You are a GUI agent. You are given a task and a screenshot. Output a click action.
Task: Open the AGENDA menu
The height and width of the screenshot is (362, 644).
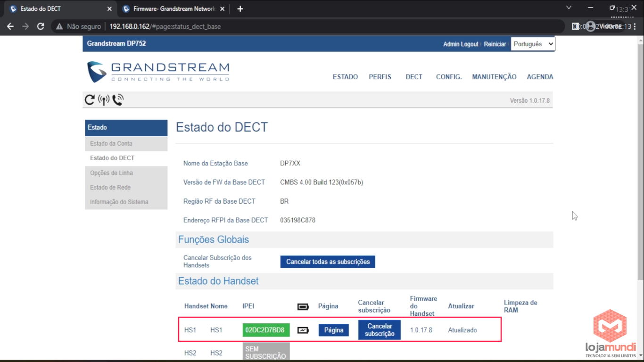pyautogui.click(x=540, y=77)
